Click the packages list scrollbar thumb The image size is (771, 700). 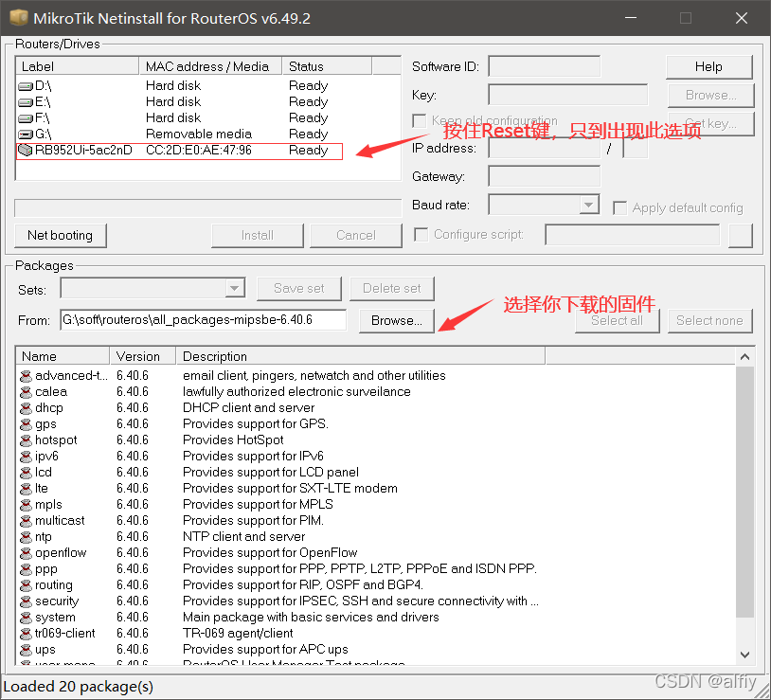pyautogui.click(x=744, y=492)
